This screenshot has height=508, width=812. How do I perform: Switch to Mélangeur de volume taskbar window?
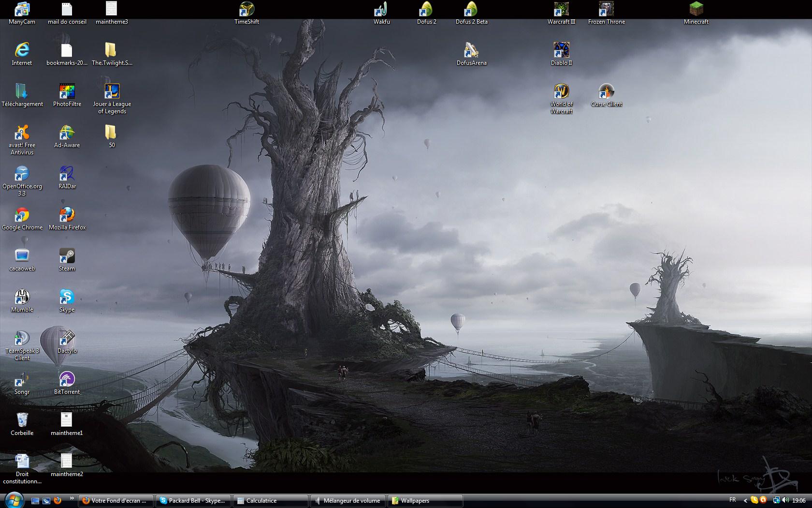348,501
